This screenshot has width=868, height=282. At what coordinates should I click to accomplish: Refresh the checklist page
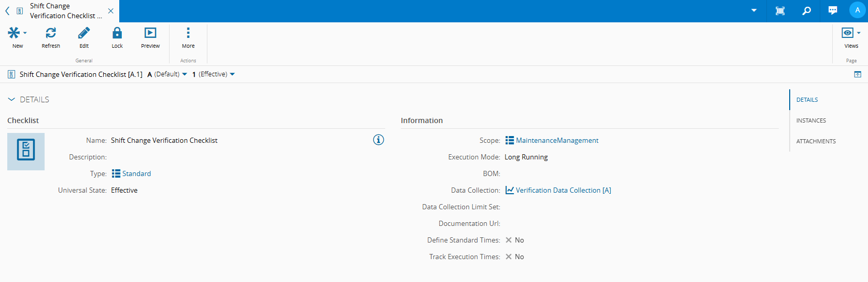click(51, 33)
